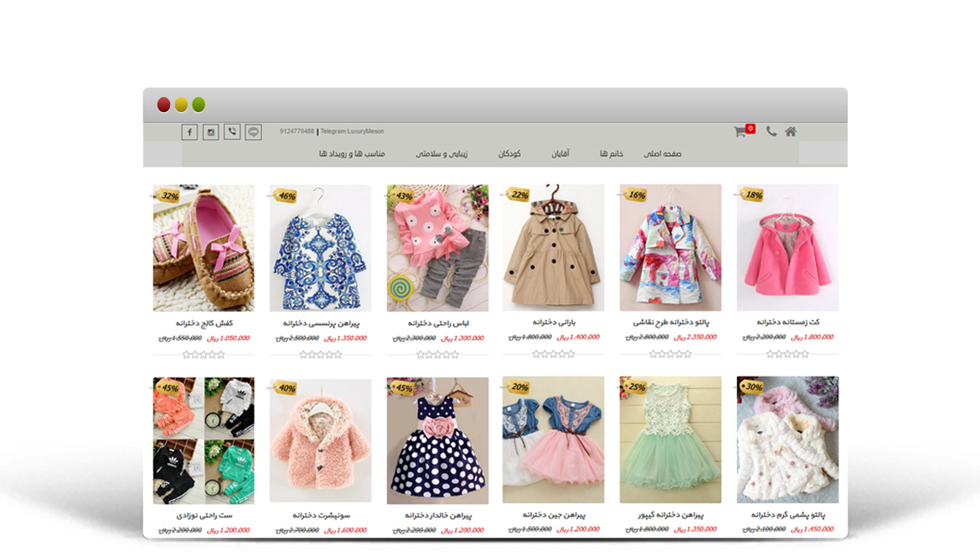Viewport: 980px width, 557px height.
Task: Rate کت زمستانه دخترانه with the stars
Action: (x=787, y=353)
